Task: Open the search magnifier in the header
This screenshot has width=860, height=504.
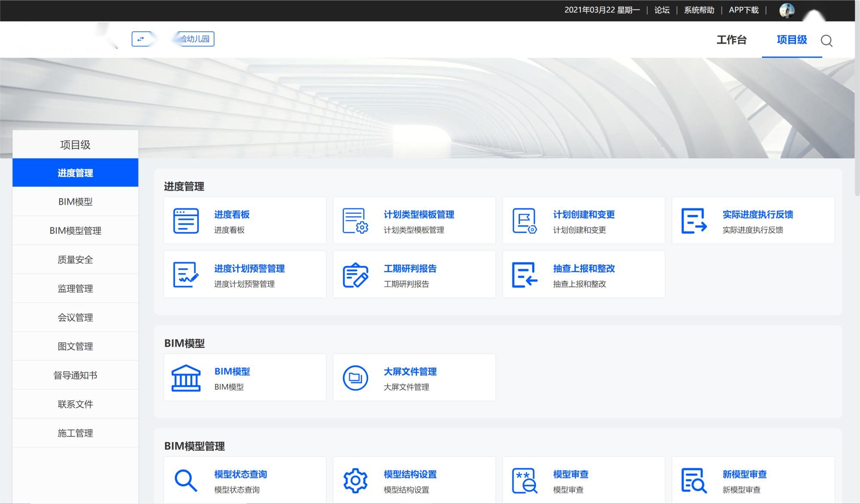Action: (826, 41)
